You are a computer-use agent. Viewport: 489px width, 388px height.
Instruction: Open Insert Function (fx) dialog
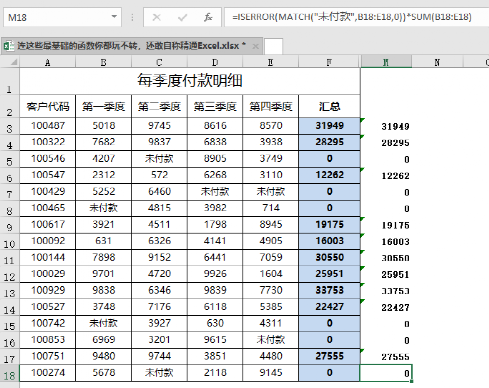coord(208,17)
